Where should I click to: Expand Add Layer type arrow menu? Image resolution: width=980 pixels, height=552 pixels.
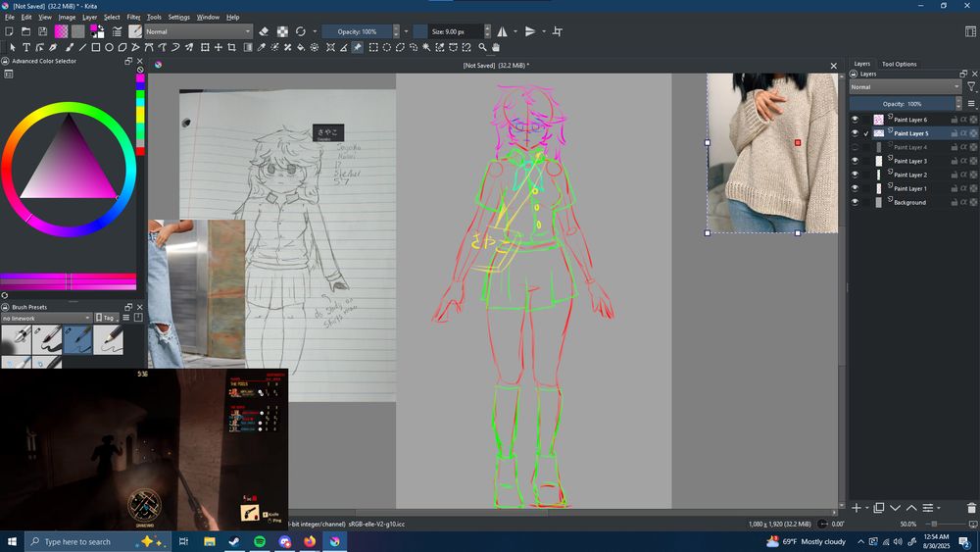click(x=867, y=508)
